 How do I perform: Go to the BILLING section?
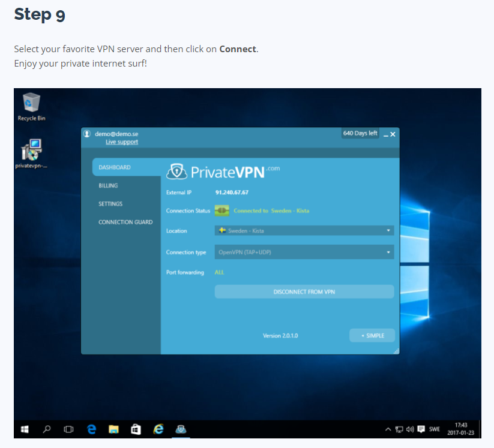point(108,185)
